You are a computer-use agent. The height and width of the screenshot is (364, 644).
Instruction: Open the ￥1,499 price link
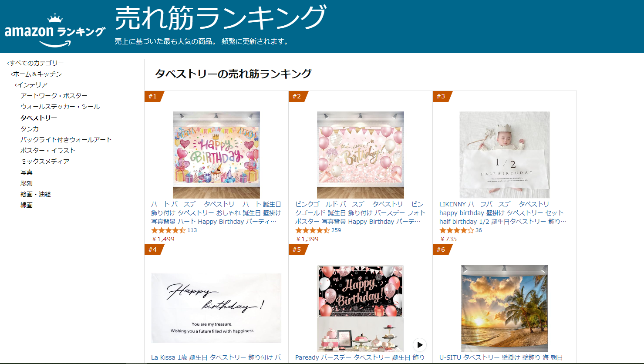point(163,239)
